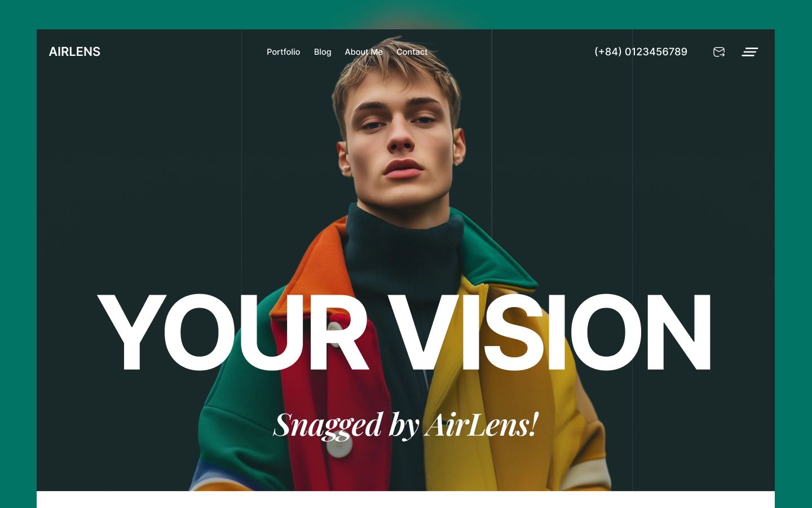Image resolution: width=812 pixels, height=508 pixels.
Task: Select the Contact nav link
Action: 412,52
